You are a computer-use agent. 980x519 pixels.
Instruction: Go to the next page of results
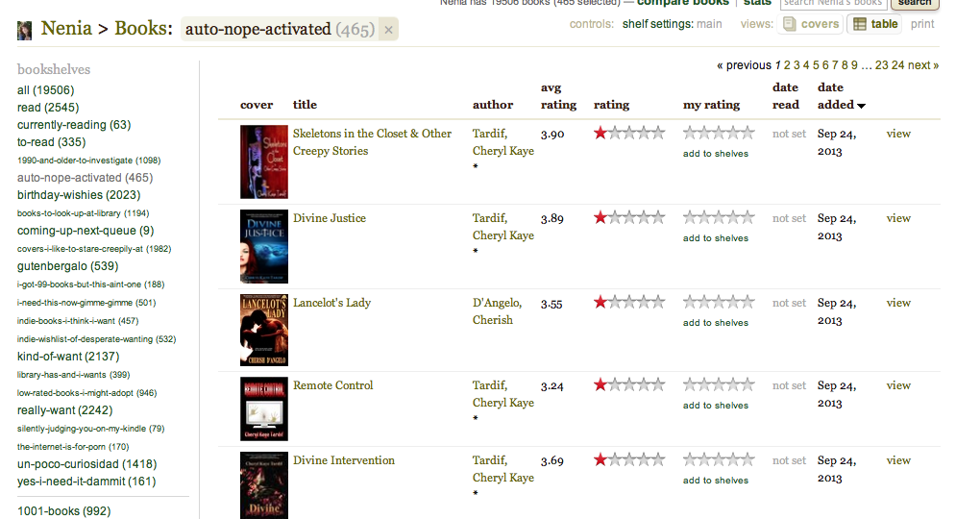[921, 65]
